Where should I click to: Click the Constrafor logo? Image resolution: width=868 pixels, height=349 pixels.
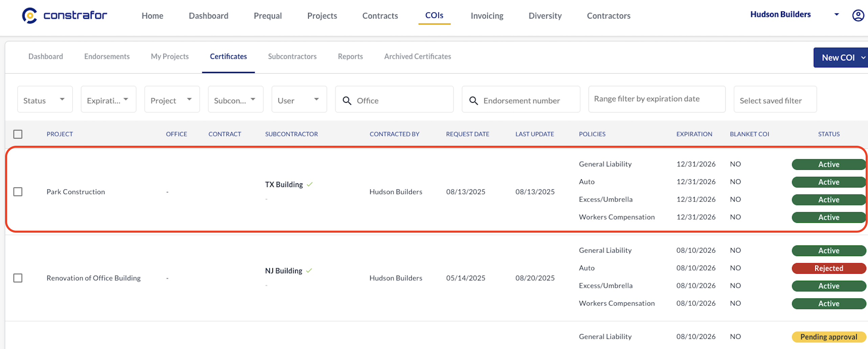coord(65,16)
